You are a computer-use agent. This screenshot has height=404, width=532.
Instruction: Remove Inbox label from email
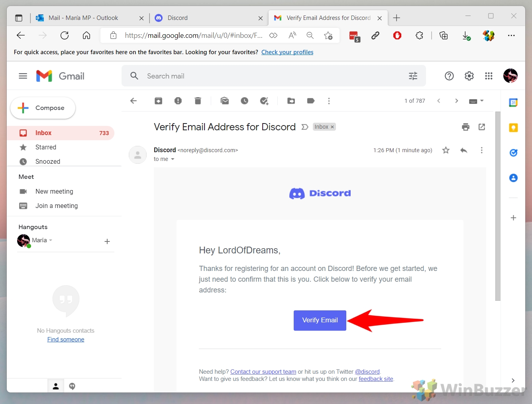tap(332, 127)
